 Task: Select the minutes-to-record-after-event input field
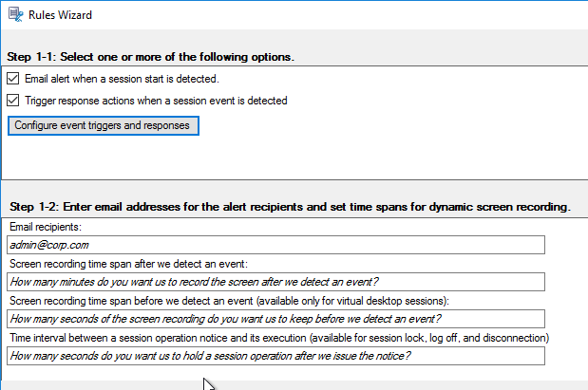coord(275,282)
